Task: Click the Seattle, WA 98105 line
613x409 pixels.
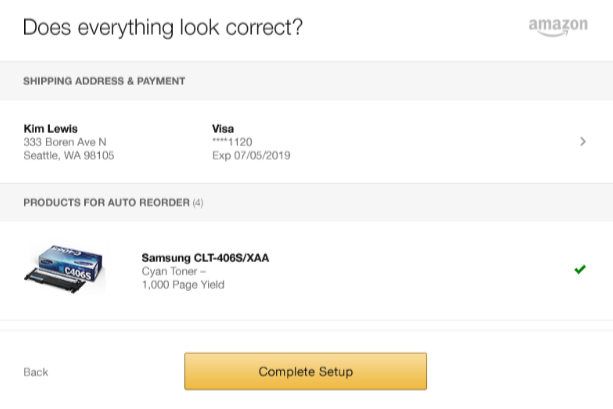Action: [x=69, y=156]
